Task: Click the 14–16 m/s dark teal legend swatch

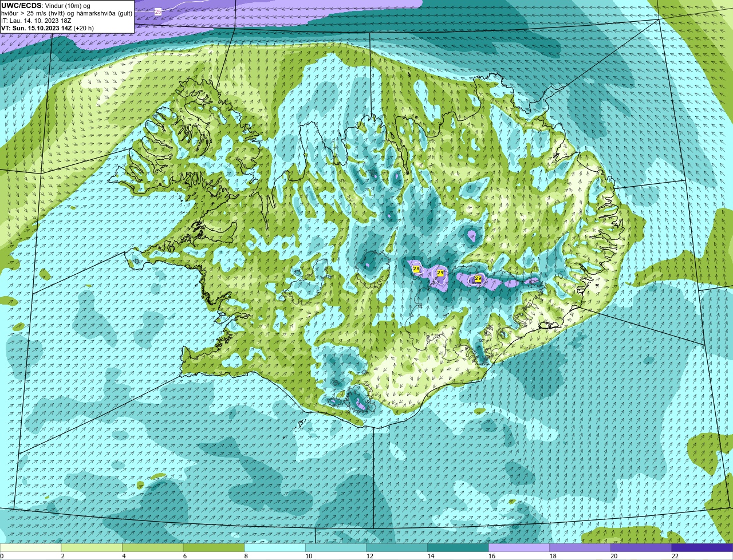Action: (458, 548)
